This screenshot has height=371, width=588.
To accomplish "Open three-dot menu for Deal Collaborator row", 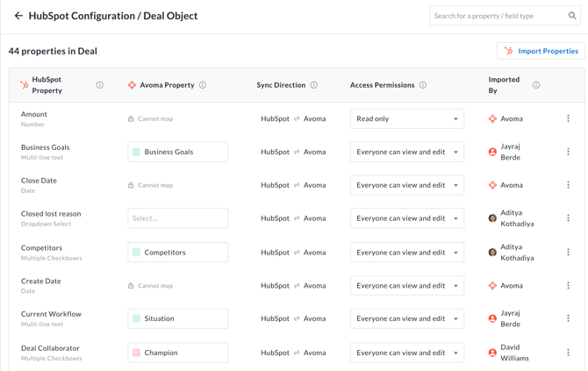I will pyautogui.click(x=568, y=353).
